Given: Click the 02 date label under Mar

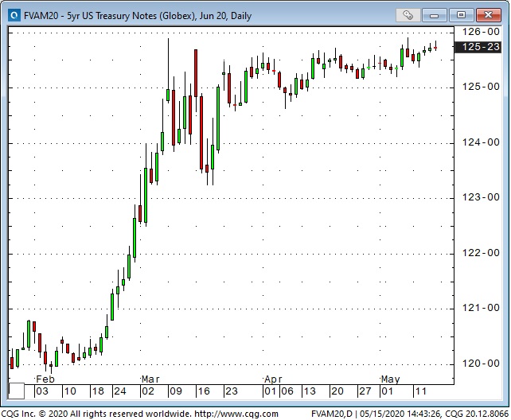Looking at the screenshot, I should click(x=147, y=391).
